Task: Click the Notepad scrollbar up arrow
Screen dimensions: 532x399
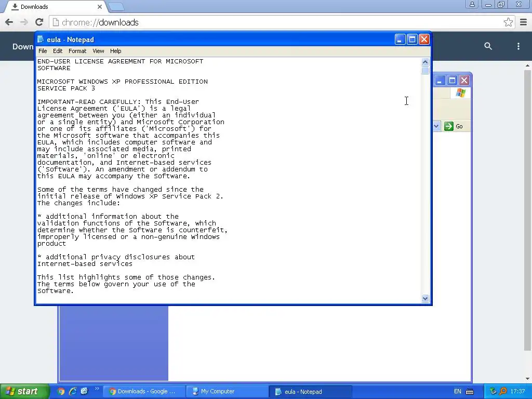Action: tap(425, 62)
